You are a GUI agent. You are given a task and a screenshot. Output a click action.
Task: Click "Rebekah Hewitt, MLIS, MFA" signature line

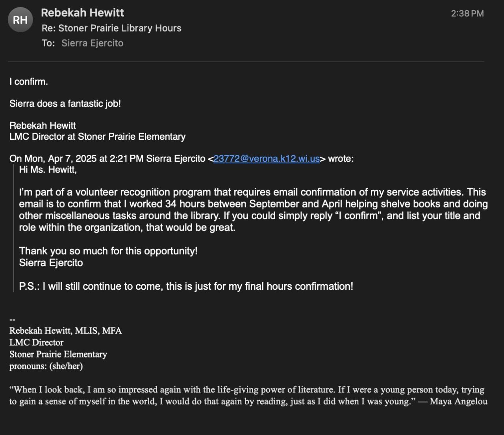point(65,331)
